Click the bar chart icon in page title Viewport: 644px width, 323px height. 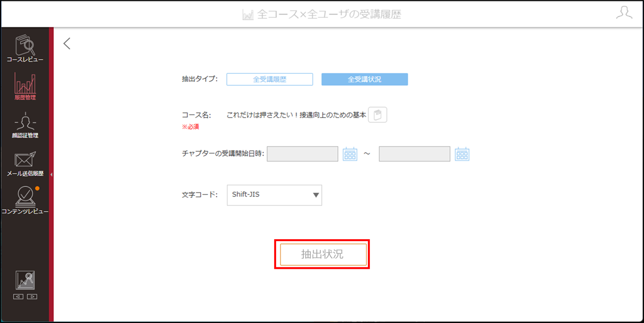pyautogui.click(x=248, y=15)
